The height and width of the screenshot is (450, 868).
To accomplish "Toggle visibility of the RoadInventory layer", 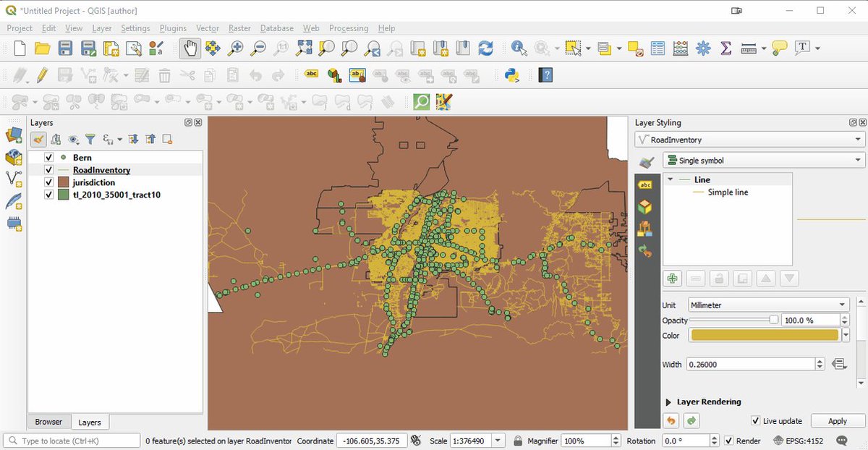I will (49, 170).
